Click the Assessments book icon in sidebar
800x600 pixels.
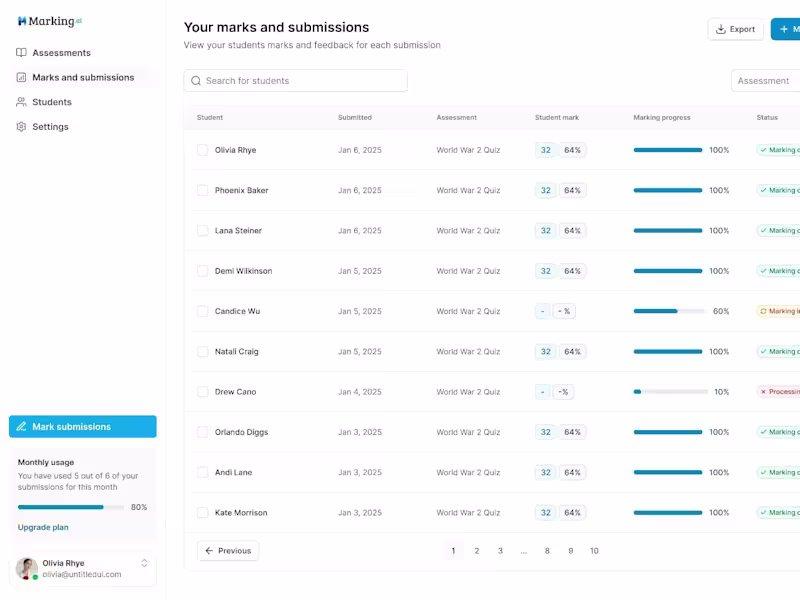point(22,53)
